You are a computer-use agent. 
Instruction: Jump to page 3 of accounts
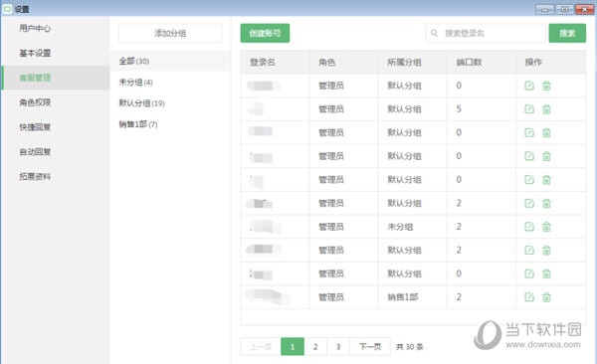tap(338, 346)
